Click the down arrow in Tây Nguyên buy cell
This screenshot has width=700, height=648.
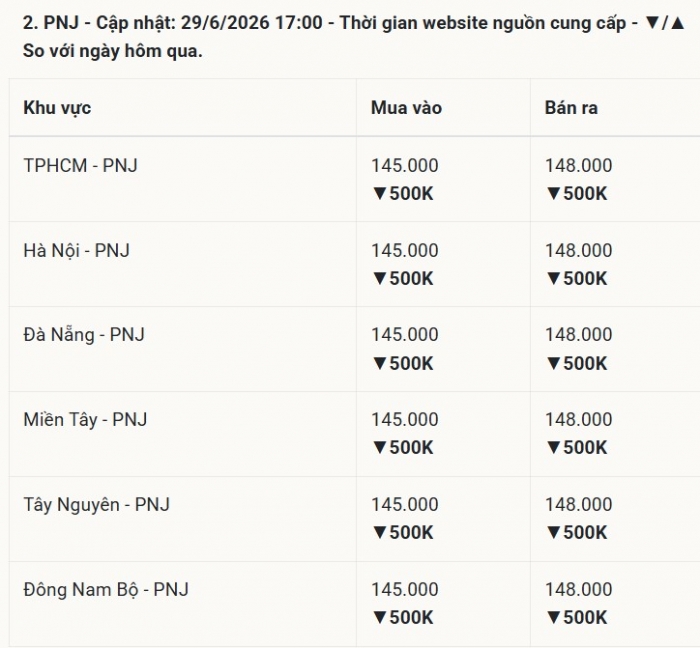pyautogui.click(x=380, y=532)
